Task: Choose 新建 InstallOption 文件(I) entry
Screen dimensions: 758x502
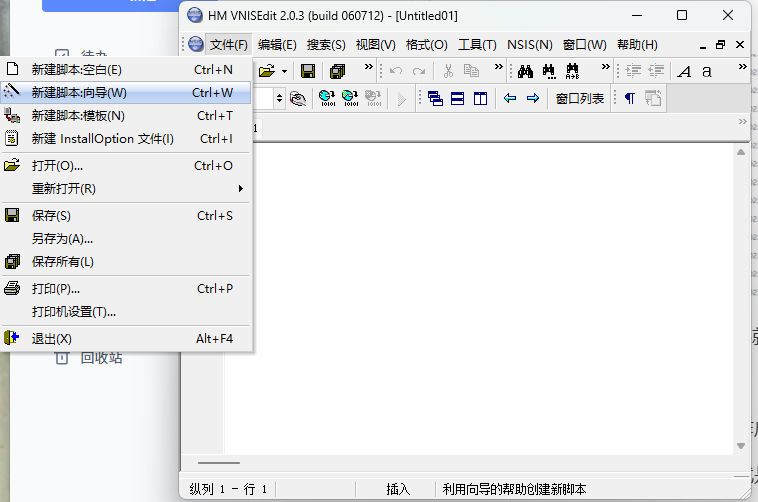Action: (x=126, y=139)
